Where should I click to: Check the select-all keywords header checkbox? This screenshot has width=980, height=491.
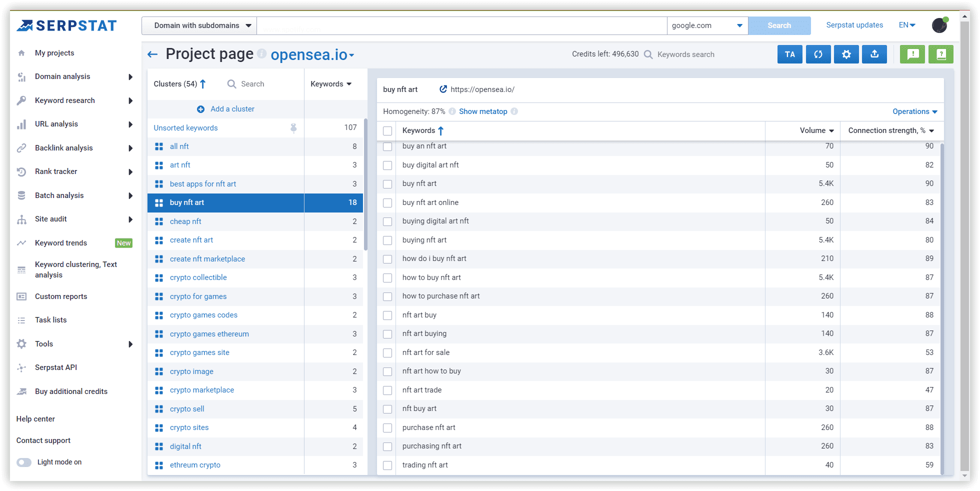[x=387, y=131]
